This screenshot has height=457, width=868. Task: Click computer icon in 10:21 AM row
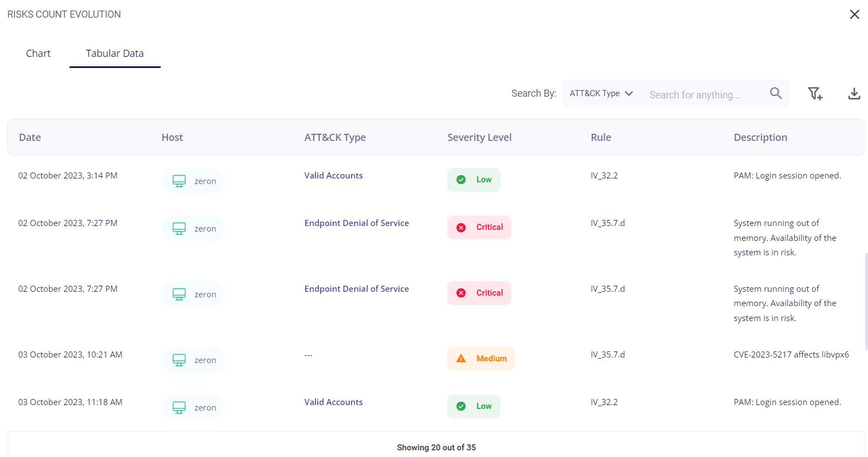tap(179, 360)
